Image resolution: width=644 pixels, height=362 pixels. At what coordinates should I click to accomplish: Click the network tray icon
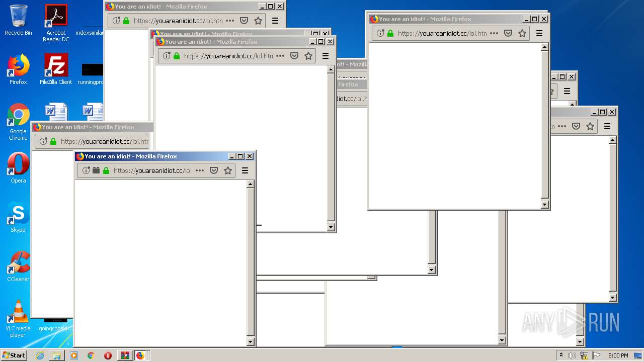click(584, 355)
